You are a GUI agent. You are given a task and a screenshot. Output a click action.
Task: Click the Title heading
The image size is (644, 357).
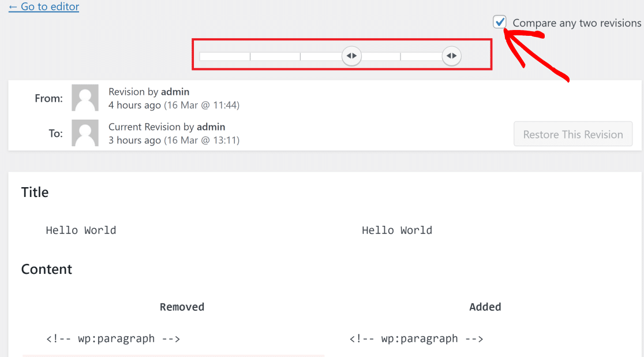click(x=35, y=192)
